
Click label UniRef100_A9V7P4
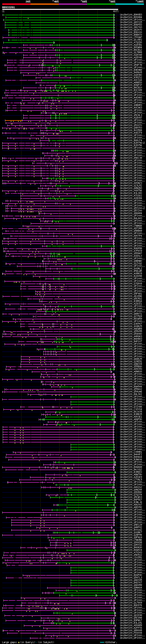click(131, 236)
